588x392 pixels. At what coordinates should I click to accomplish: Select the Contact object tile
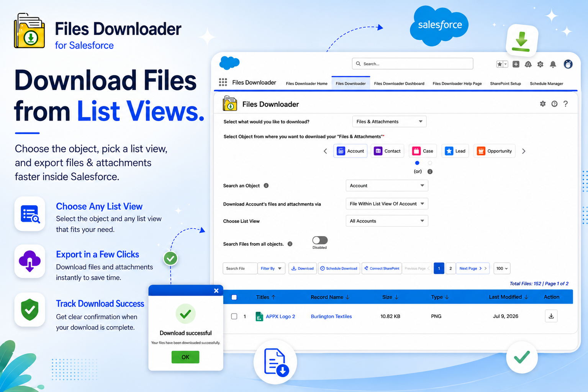[x=388, y=151]
